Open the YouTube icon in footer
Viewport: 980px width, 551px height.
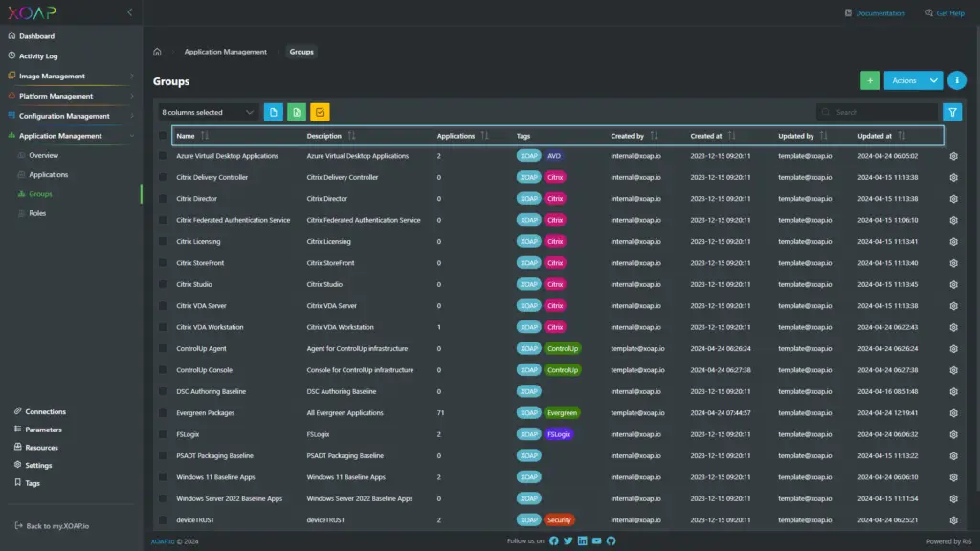click(x=597, y=541)
